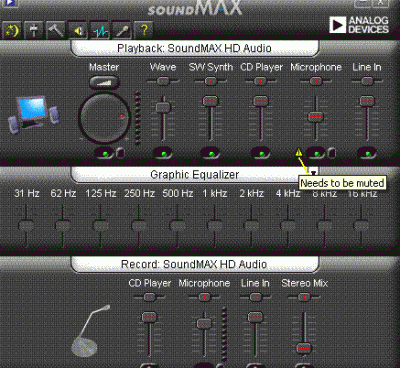Click small button beside playback Microphone mute

coord(331,153)
